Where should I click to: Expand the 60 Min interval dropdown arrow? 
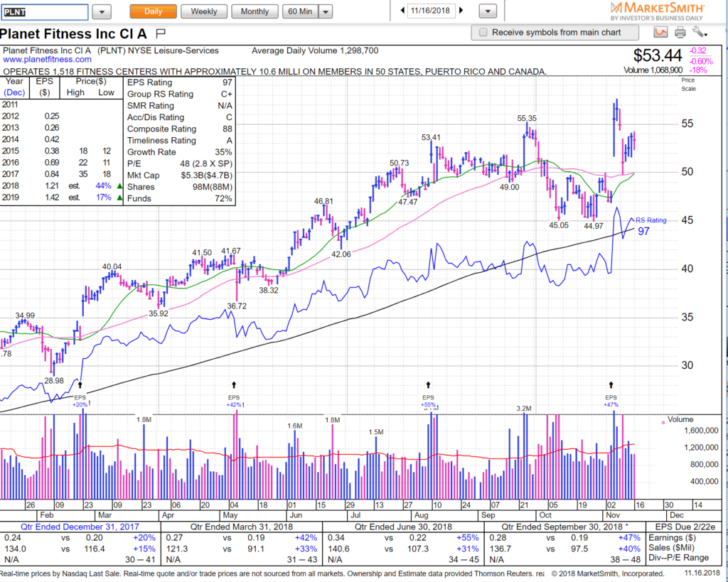click(326, 11)
